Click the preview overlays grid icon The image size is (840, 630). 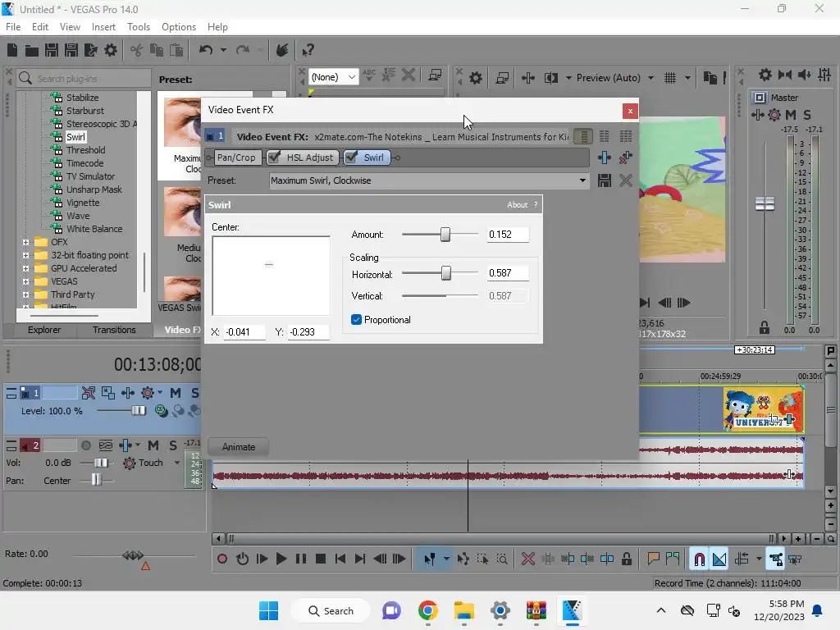(670, 78)
